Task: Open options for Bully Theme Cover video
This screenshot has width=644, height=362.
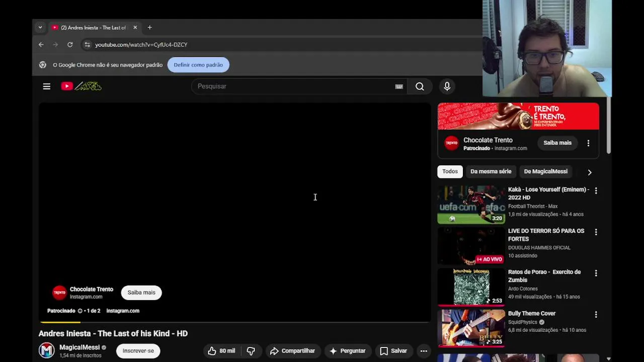Action: 596,315
